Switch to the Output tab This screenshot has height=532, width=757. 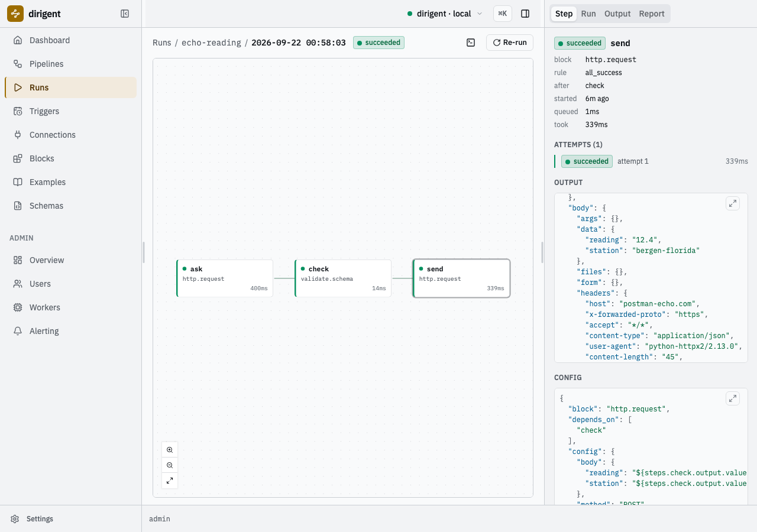tap(617, 14)
